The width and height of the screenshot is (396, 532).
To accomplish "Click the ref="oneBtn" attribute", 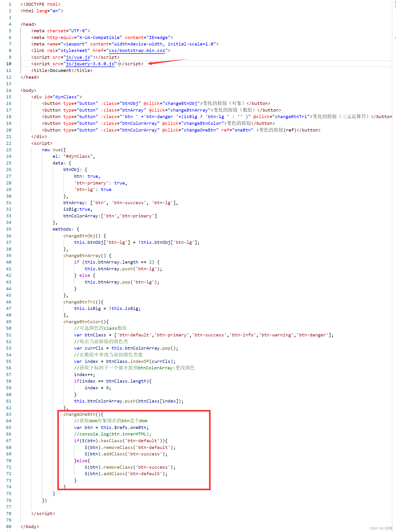I will pos(237,130).
